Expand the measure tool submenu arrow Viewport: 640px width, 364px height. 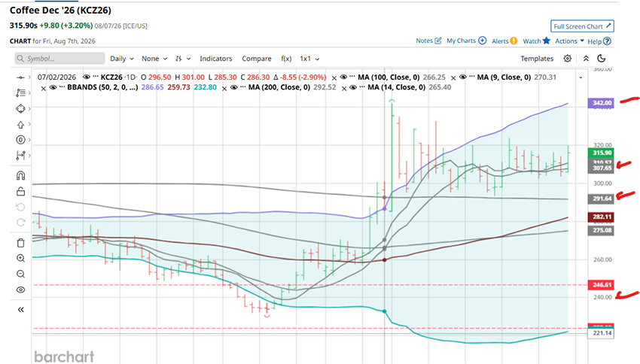pos(29,155)
